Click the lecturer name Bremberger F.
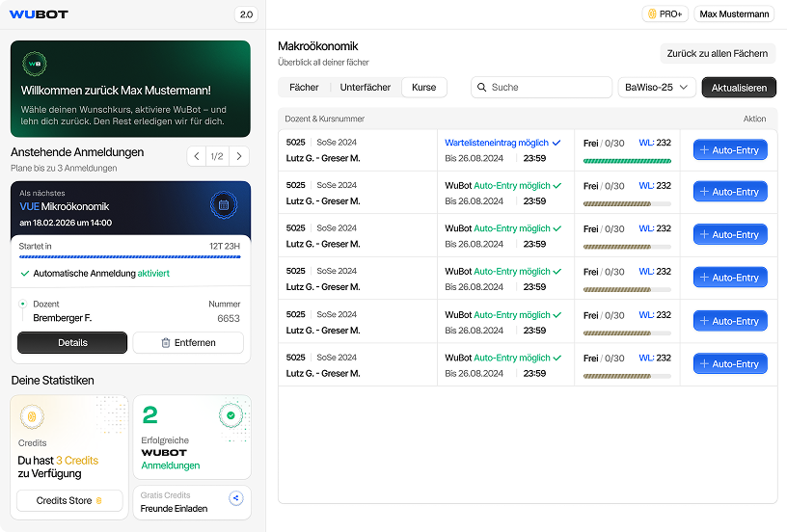787x532 pixels. pyautogui.click(x=63, y=318)
